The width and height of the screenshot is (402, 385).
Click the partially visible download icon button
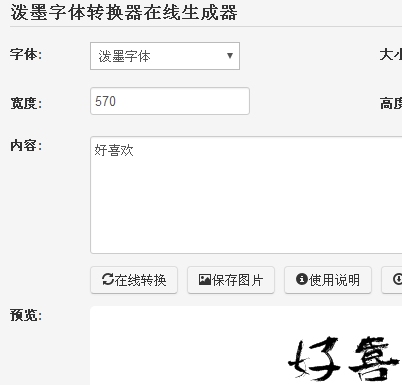coord(392,280)
